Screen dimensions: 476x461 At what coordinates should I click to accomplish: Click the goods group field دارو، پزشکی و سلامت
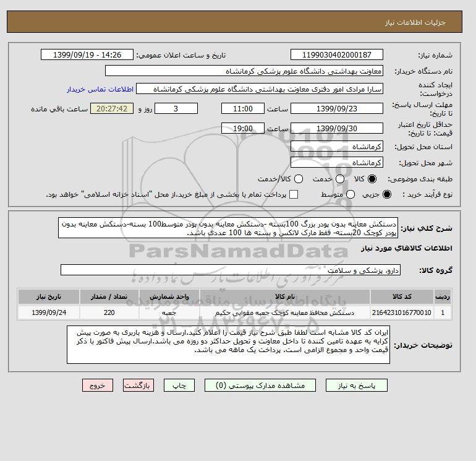coord(231,270)
